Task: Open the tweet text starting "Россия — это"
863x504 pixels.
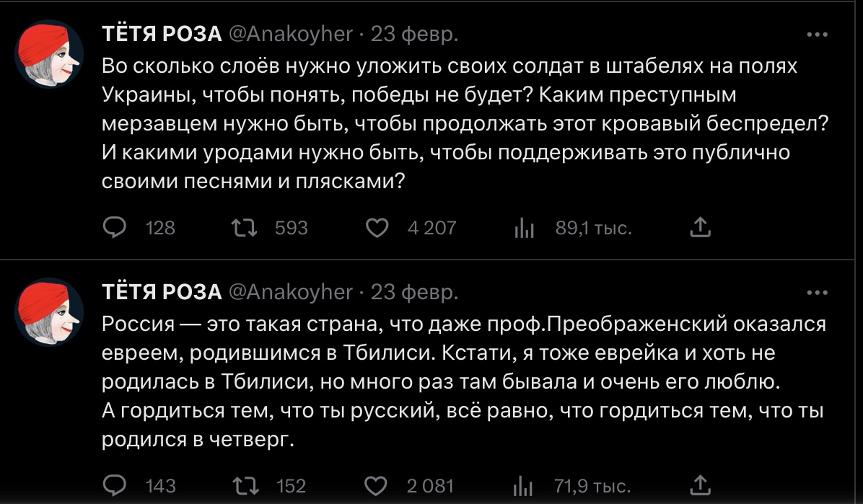Action: (x=462, y=382)
